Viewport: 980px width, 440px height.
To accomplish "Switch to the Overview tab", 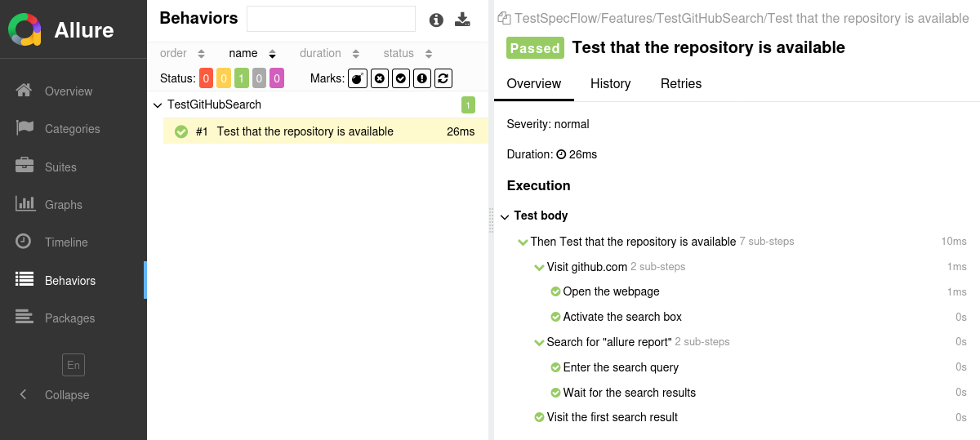I will 534,83.
